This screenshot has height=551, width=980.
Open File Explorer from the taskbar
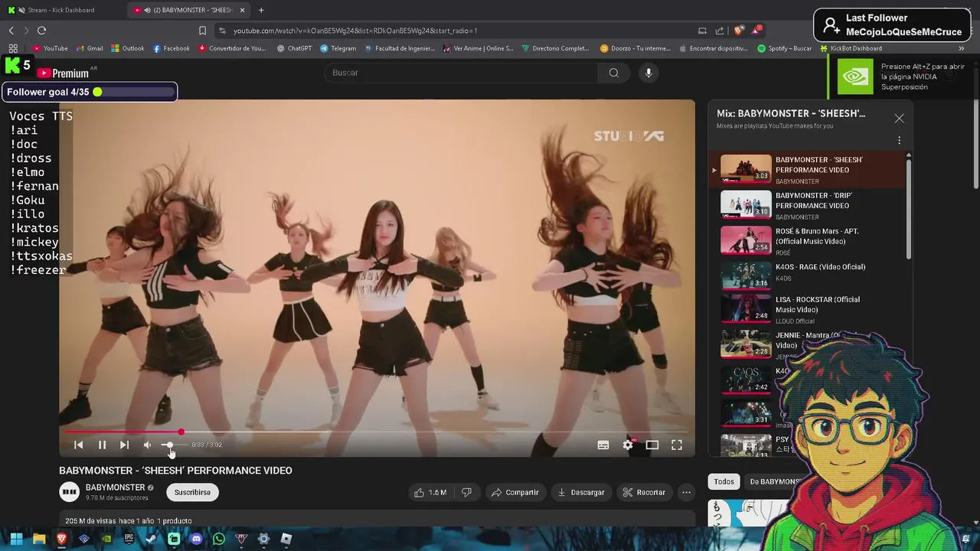39,539
